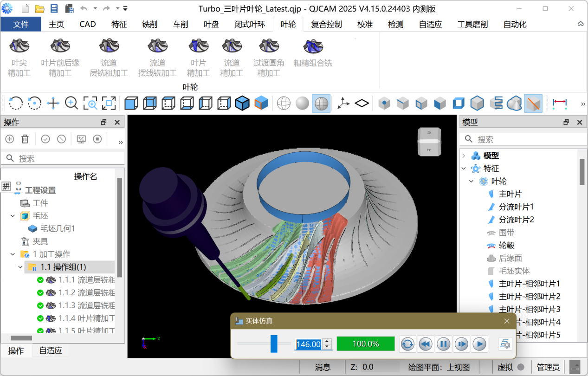Click the trash delete icon in 操作 panel
The image size is (588, 376).
point(25,139)
